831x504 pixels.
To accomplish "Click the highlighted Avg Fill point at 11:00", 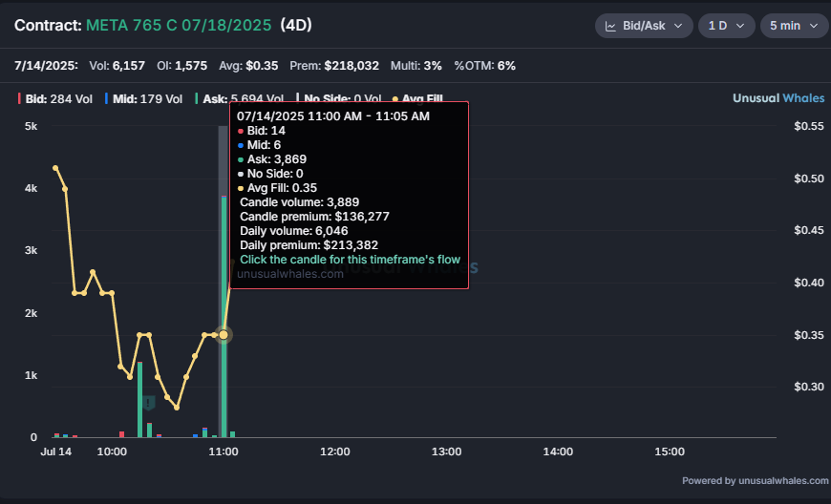I will [224, 335].
